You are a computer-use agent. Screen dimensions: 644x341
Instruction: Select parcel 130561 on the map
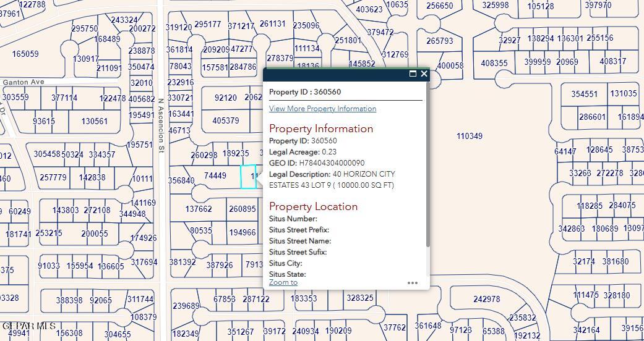tap(95, 122)
